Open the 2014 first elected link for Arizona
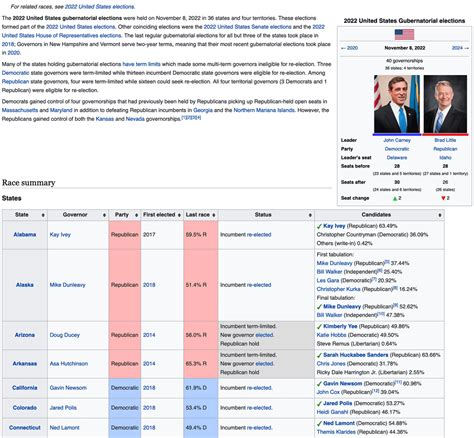 pos(149,335)
